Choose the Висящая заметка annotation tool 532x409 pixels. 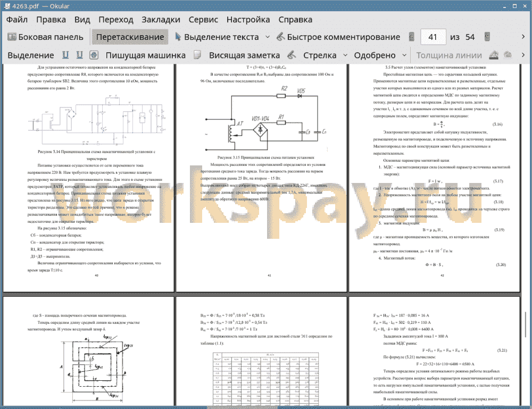(x=244, y=55)
